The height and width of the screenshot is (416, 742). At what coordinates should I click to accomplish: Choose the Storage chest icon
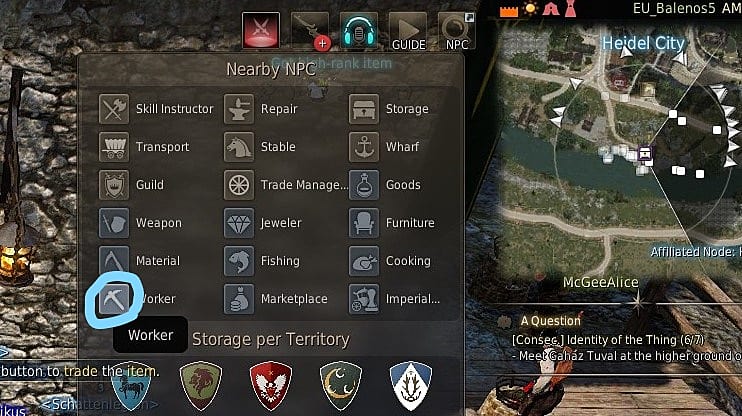(363, 109)
